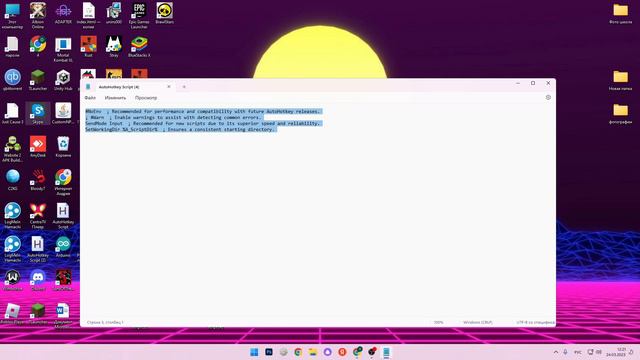Select the index.html copy file icon
Image resolution: width=640 pixels, height=360 pixels.
[89, 16]
